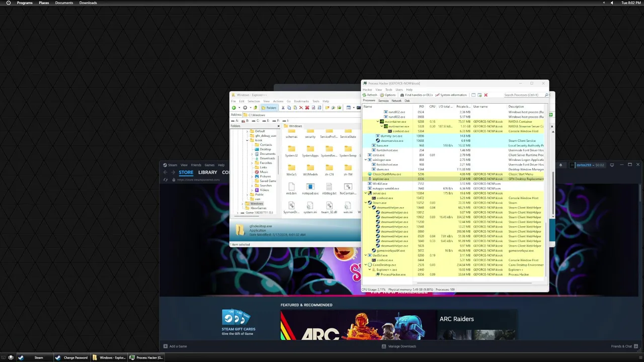Click Up folder icon in Explorer++ toolbar
Viewport: 644px width, 362px height.
256,108
